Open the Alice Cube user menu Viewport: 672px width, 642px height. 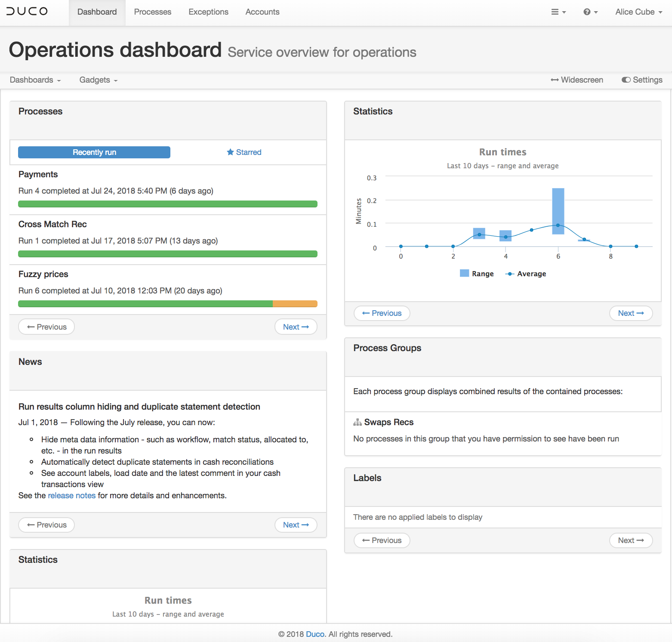click(638, 12)
